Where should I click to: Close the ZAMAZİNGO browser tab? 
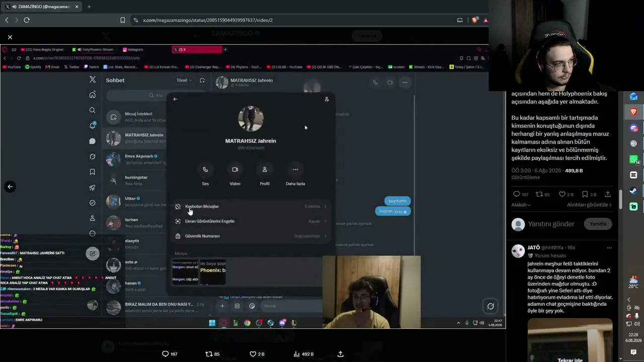(77, 7)
